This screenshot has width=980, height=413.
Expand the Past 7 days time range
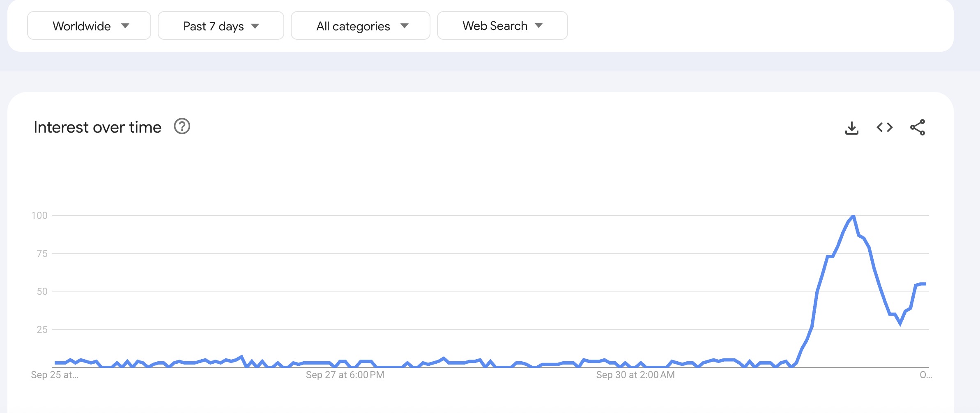(x=221, y=26)
